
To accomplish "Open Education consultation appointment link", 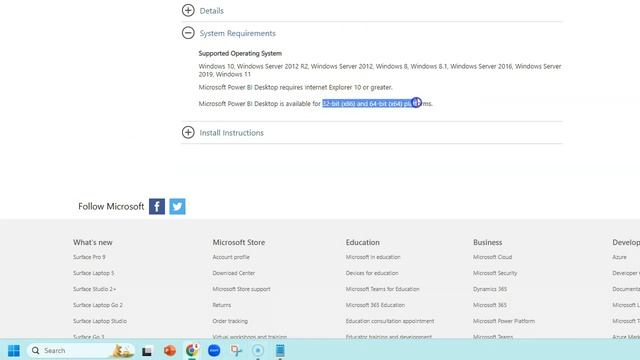I will [x=390, y=321].
